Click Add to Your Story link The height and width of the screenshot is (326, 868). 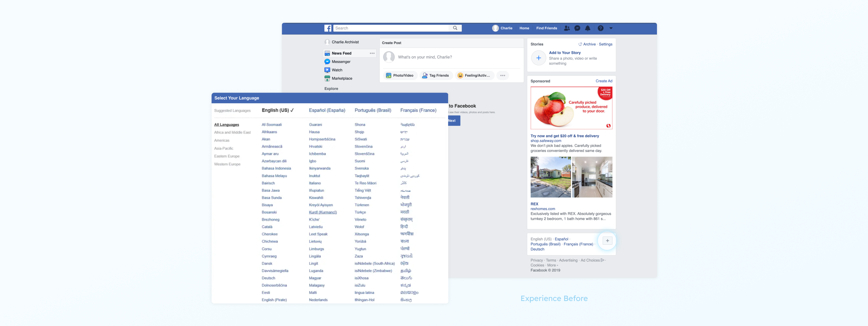pyautogui.click(x=564, y=53)
